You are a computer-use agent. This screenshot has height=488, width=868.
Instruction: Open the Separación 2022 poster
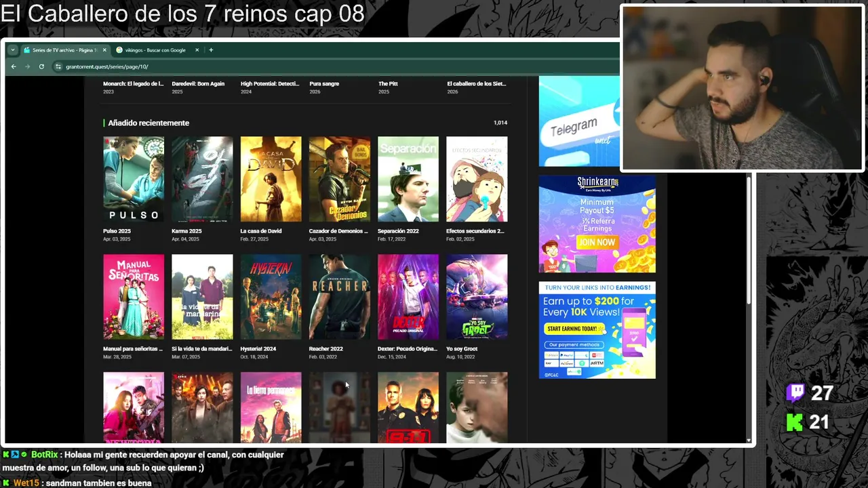coord(408,179)
